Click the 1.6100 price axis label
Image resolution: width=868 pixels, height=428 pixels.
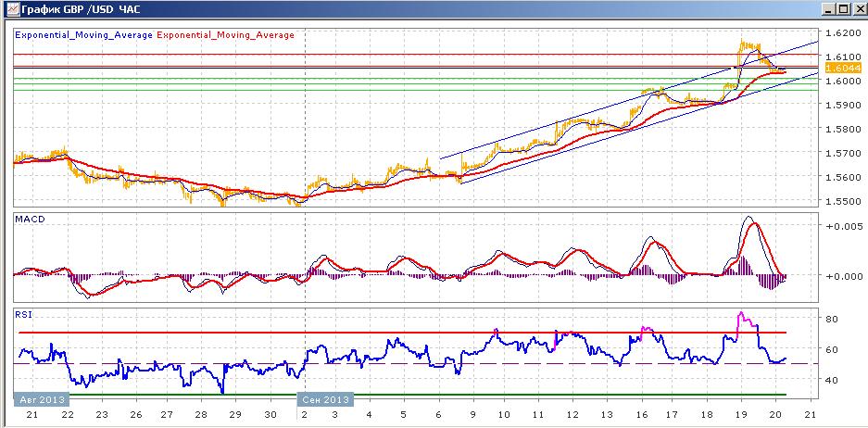tap(841, 57)
